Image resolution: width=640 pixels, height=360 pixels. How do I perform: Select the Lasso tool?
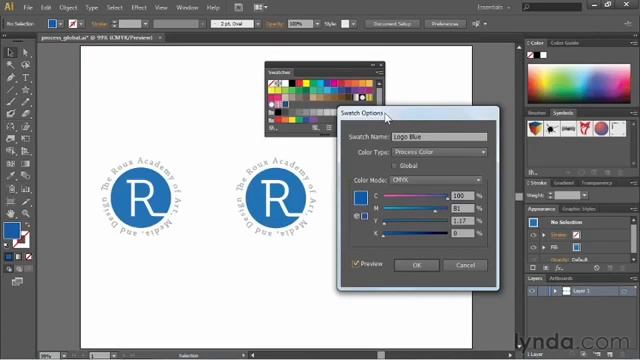[x=25, y=65]
